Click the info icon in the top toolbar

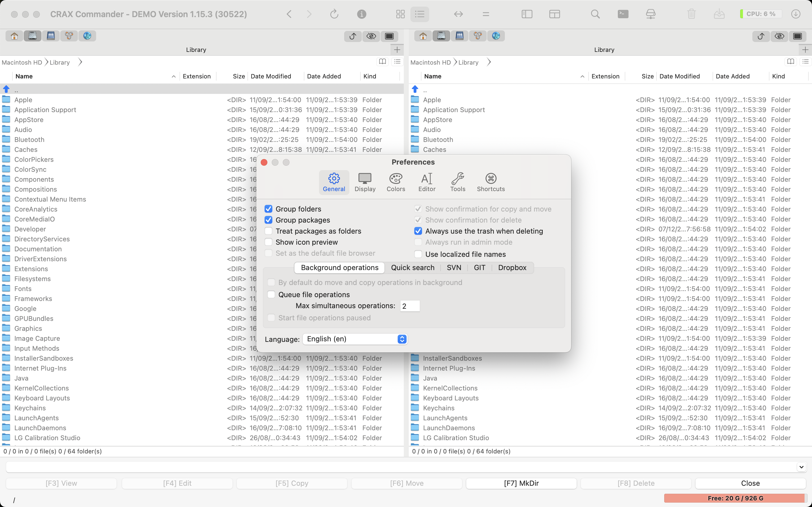[361, 14]
